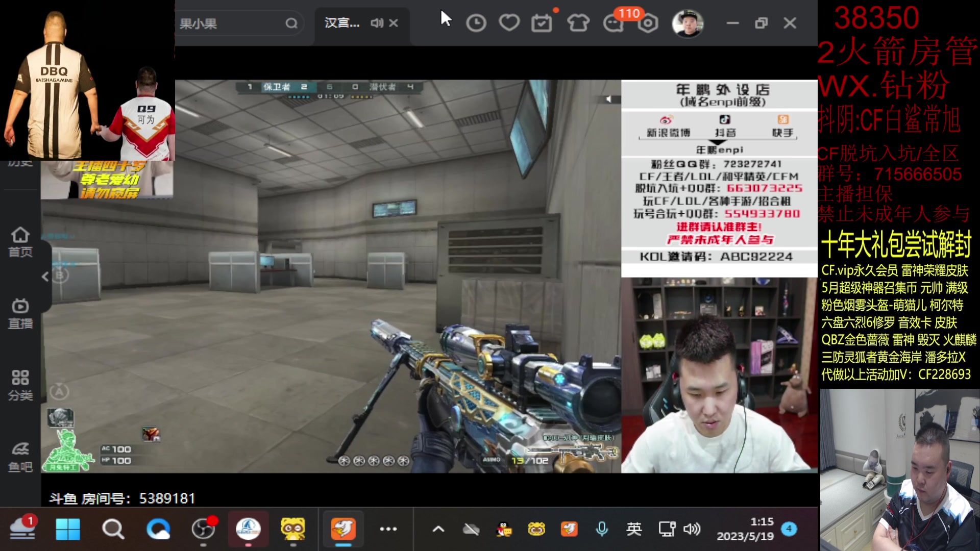Open the orange Douyu tray icon
This screenshot has width=980, height=551.
coord(569,529)
